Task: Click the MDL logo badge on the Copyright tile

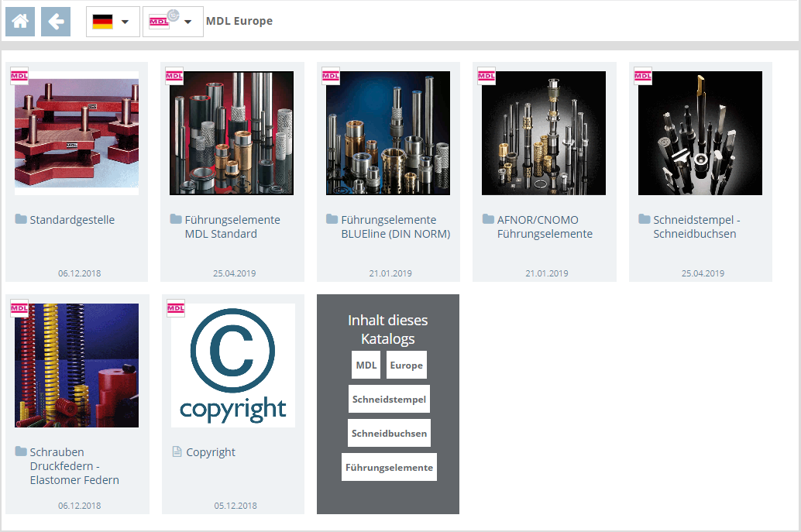Action: pos(176,308)
